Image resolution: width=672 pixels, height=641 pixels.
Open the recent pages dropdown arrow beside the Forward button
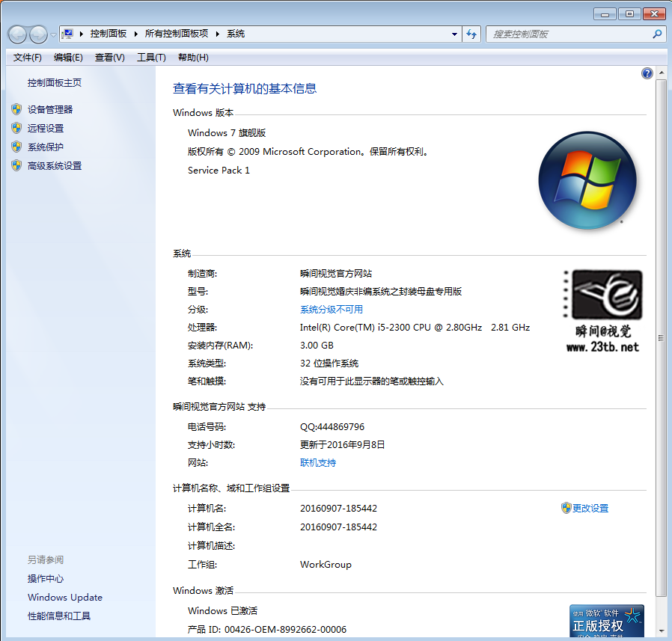tap(53, 34)
